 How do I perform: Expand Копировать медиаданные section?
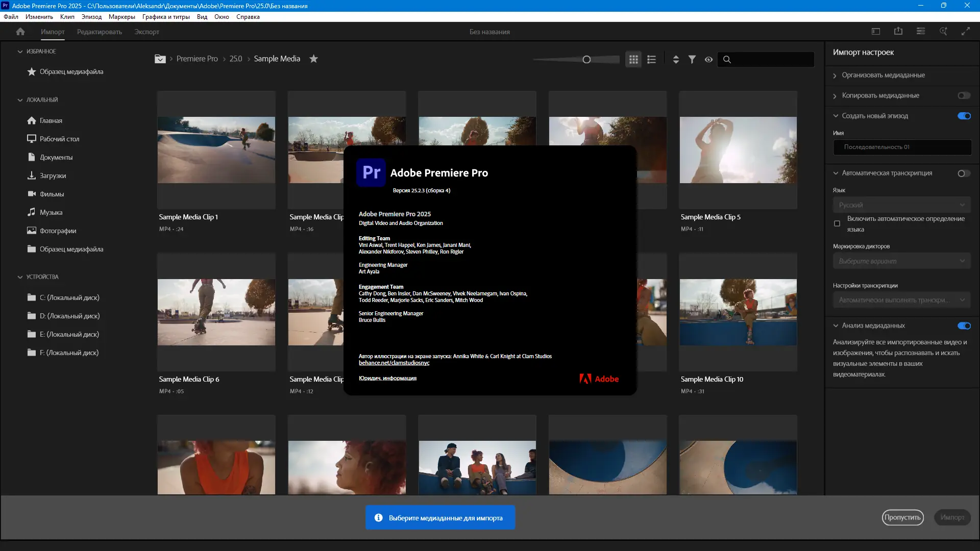click(x=835, y=96)
